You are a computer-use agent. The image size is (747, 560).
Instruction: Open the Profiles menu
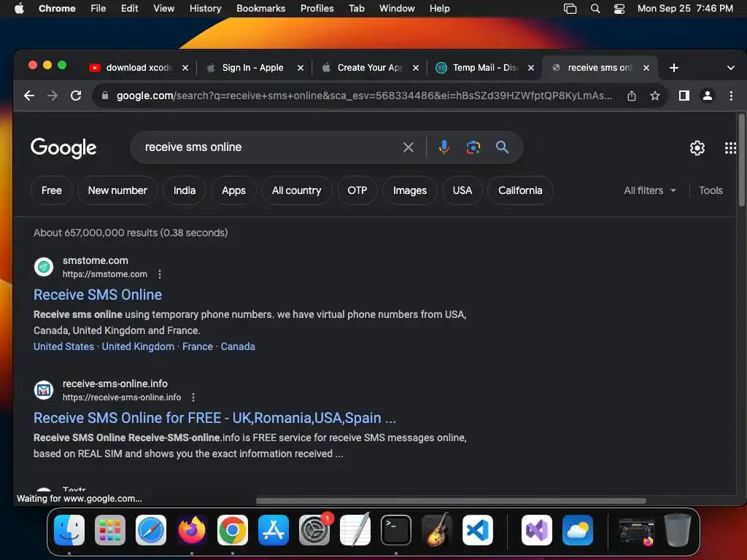(317, 9)
